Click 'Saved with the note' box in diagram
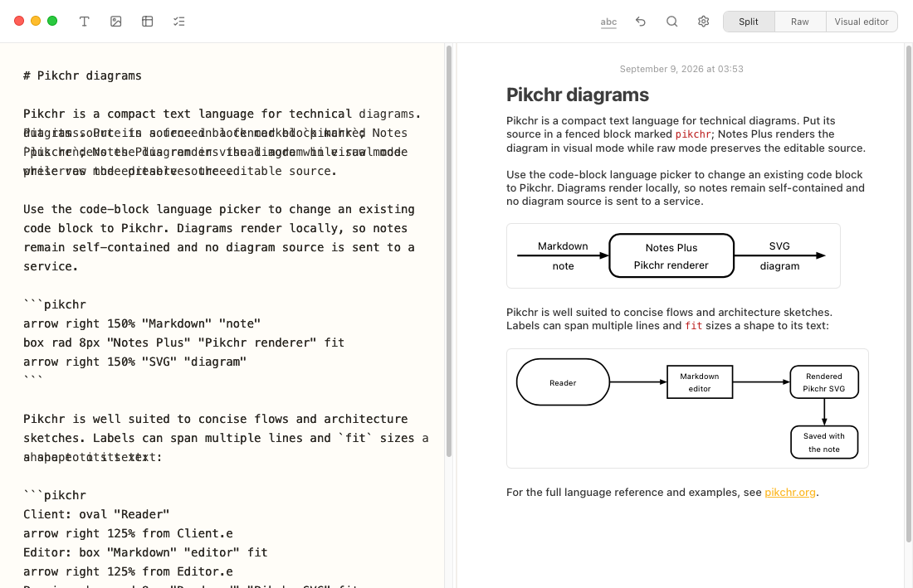Image resolution: width=913 pixels, height=588 pixels. coord(824,443)
